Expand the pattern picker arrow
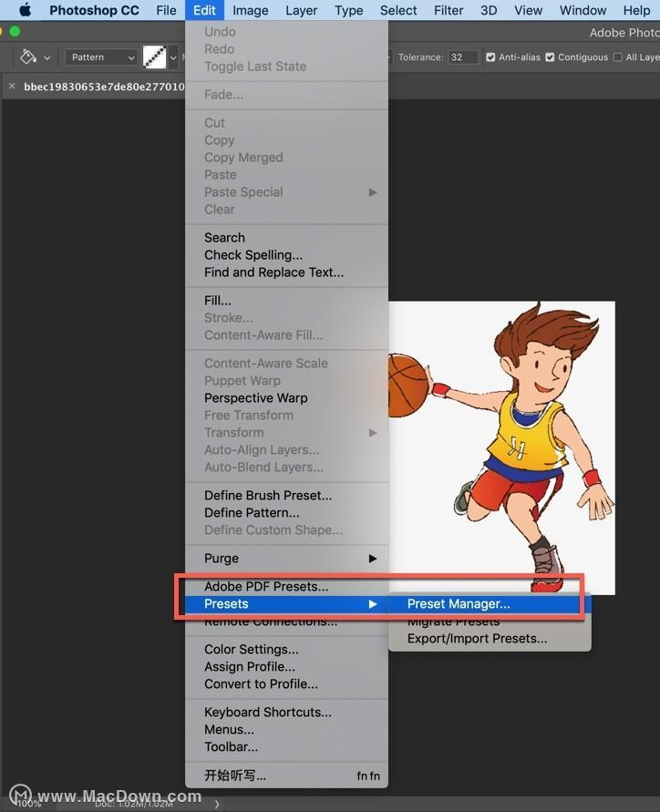 click(x=173, y=57)
